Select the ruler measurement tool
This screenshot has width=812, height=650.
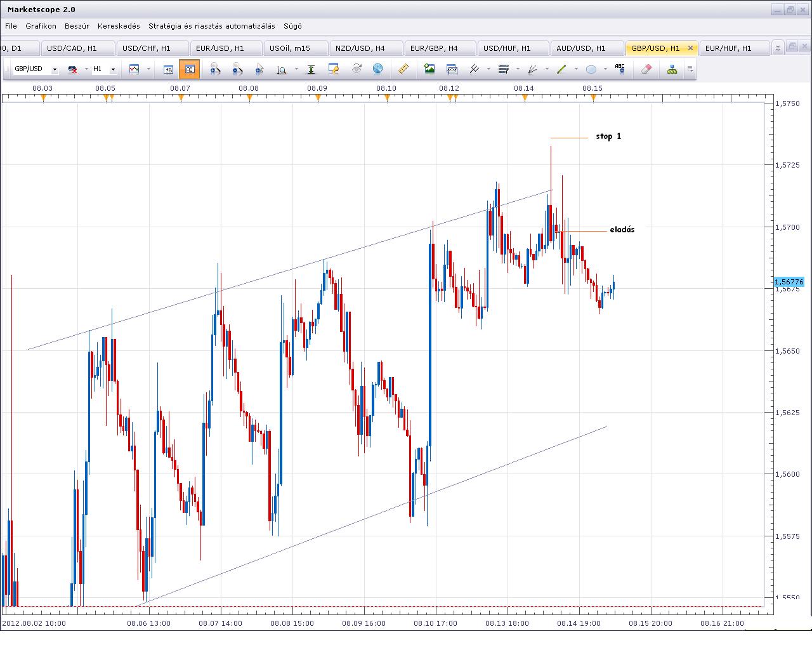tap(403, 69)
